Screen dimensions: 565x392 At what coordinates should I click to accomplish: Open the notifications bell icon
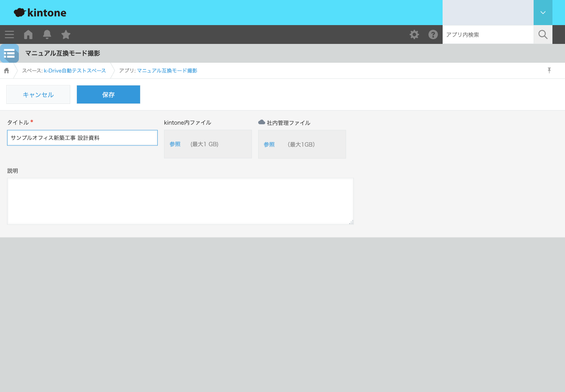pos(47,34)
